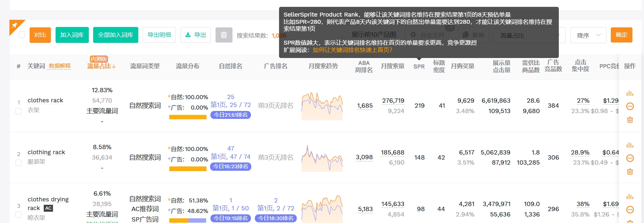Click the 复制 copy button

(x=473, y=35)
